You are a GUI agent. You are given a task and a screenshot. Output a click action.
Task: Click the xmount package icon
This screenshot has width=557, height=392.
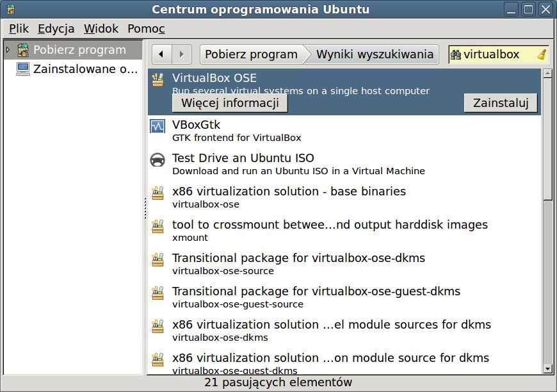[157, 226]
